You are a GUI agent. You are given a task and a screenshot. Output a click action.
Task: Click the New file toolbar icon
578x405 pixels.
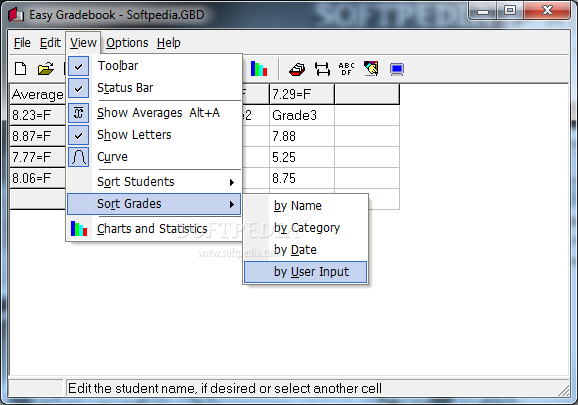(21, 69)
